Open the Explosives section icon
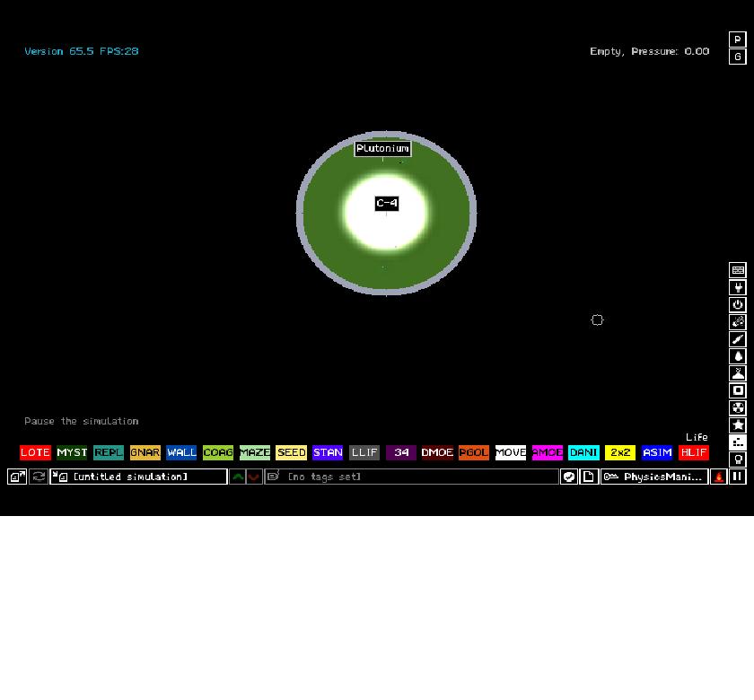 click(738, 321)
